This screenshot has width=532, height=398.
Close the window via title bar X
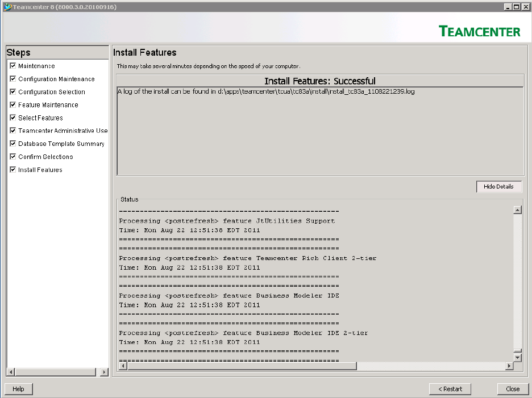coord(525,7)
